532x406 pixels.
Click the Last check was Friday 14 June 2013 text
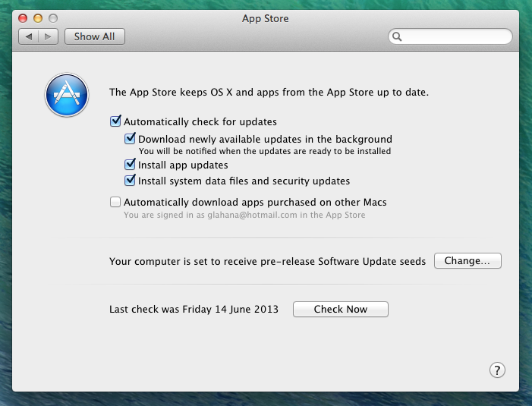(x=194, y=310)
